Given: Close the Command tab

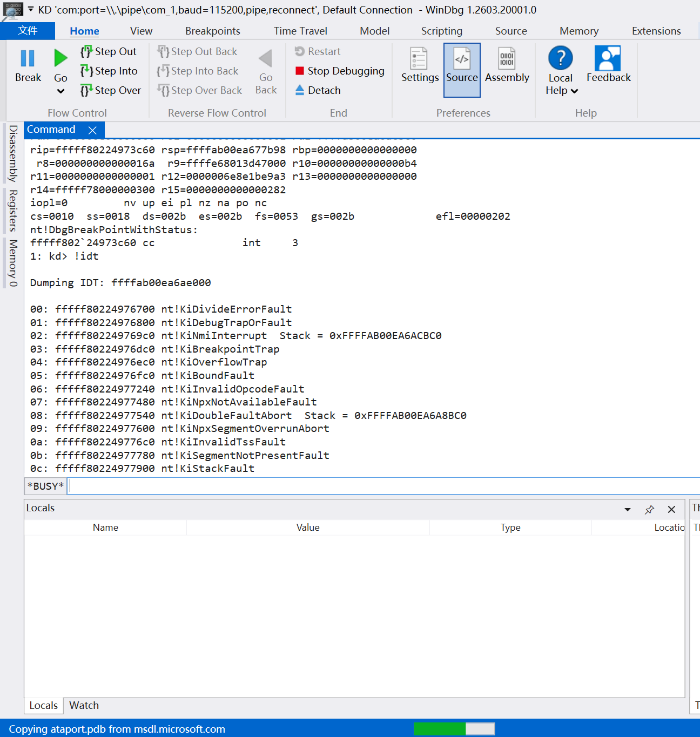Looking at the screenshot, I should click(x=92, y=130).
